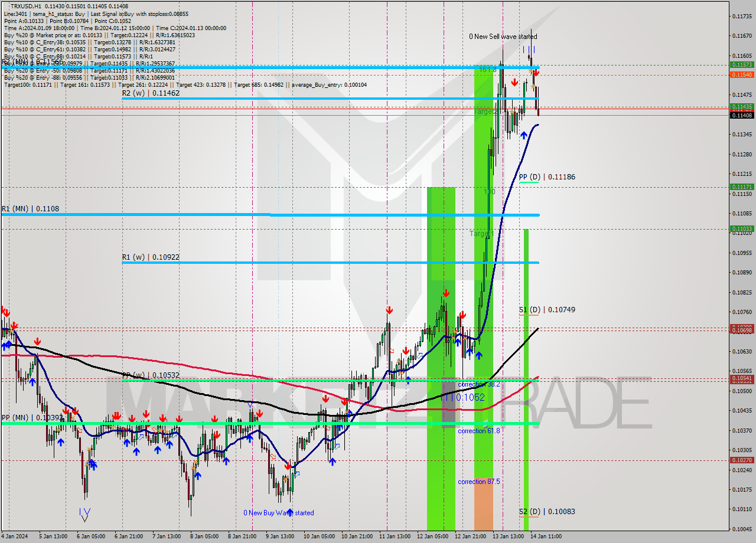756x543 pixels.
Task: Click the red 0.10541 price tag
Action: pos(742,378)
